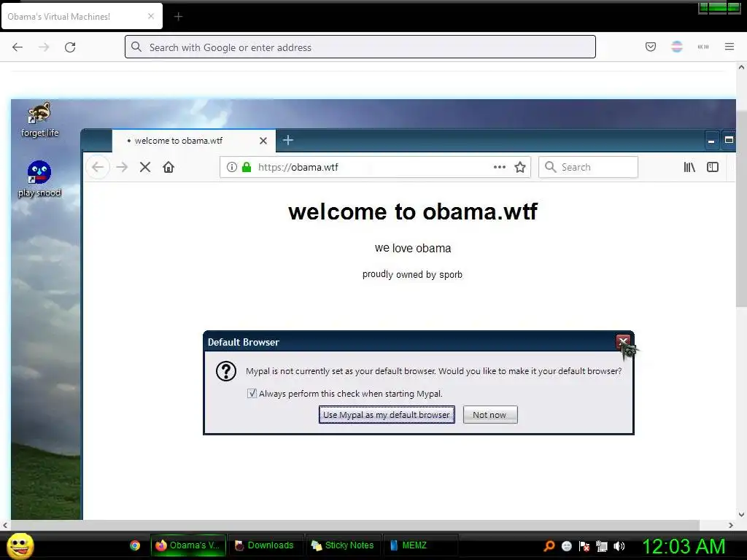Image resolution: width=747 pixels, height=560 pixels.
Task: Open the smiley face start button
Action: click(20, 545)
